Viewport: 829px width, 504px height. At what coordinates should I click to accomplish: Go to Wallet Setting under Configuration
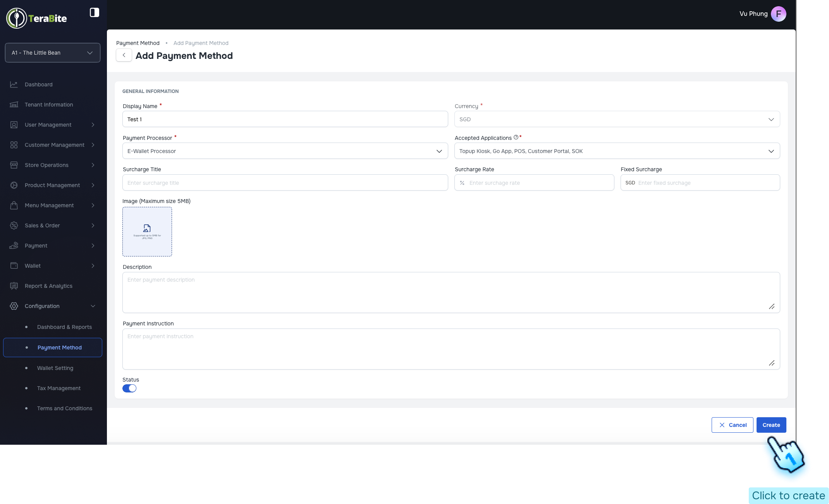(55, 368)
